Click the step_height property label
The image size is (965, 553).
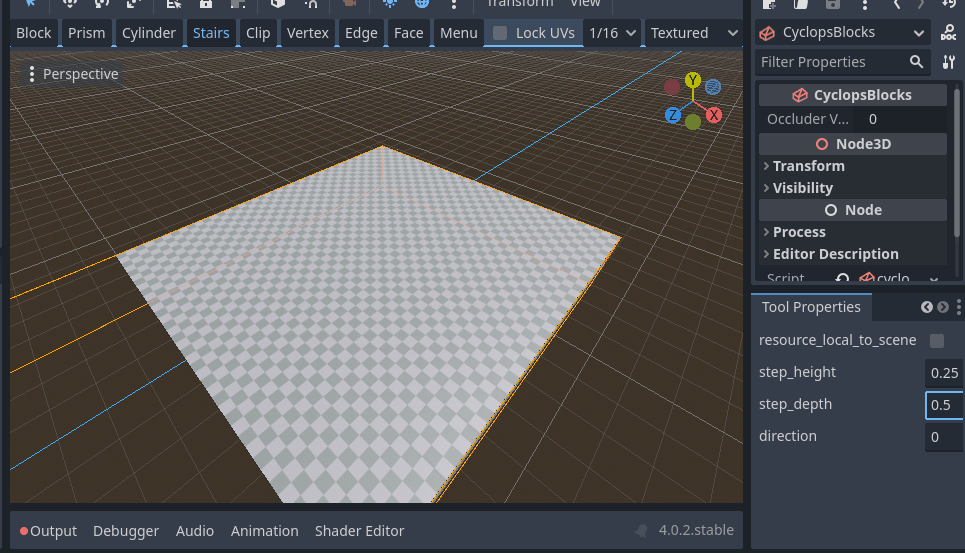click(797, 372)
